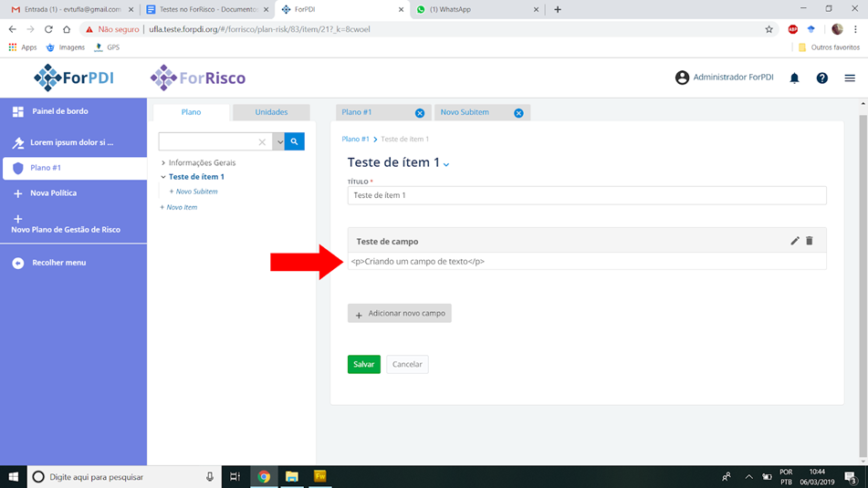Click the Cancelar button

407,364
